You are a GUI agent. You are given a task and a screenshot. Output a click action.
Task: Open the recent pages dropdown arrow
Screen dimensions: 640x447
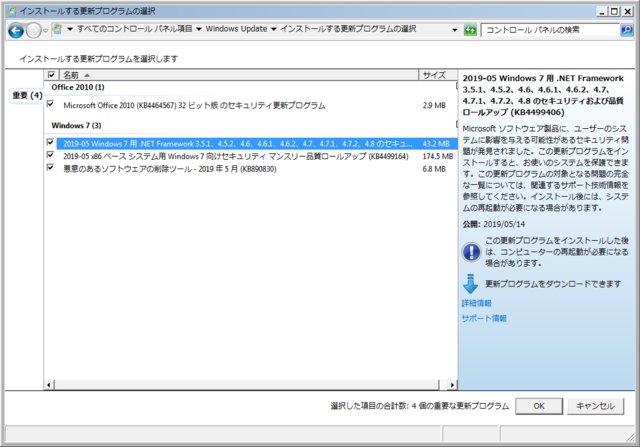pos(45,31)
